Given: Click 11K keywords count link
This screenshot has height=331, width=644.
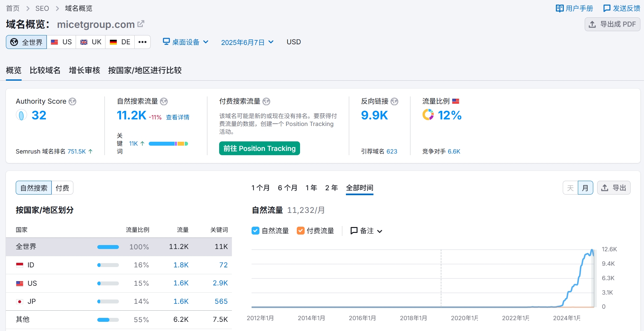Looking at the screenshot, I should click(x=133, y=143).
